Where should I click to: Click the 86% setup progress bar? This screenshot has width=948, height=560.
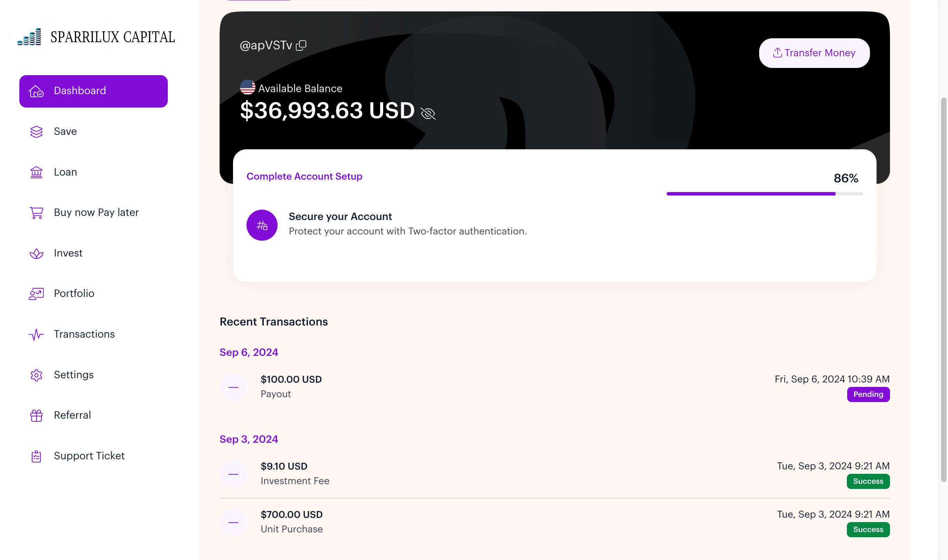(x=764, y=193)
